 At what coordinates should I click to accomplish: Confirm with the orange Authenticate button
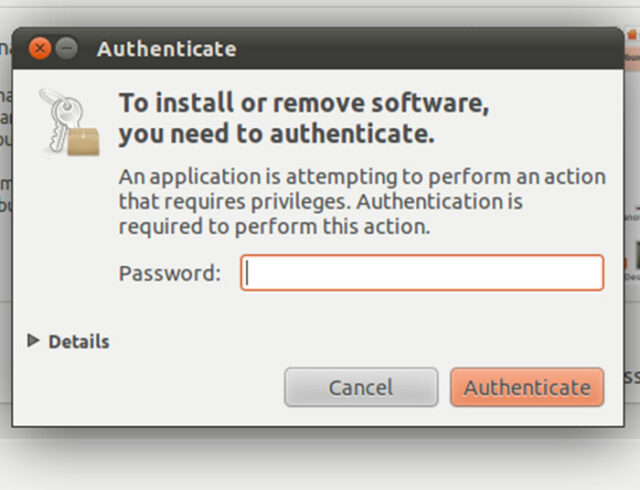click(x=527, y=387)
